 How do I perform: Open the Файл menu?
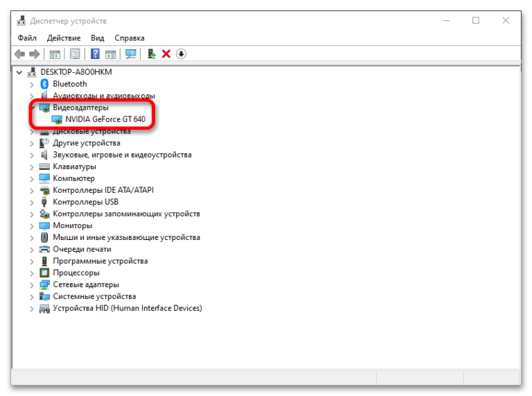pyautogui.click(x=28, y=37)
